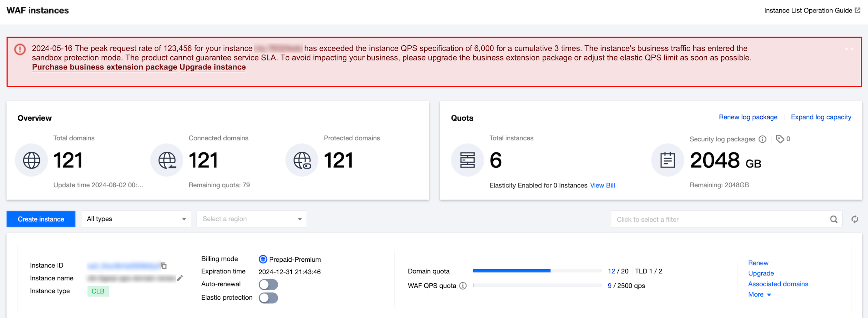Turn on Elastic protection switch
This screenshot has width=868, height=318.
(x=268, y=298)
